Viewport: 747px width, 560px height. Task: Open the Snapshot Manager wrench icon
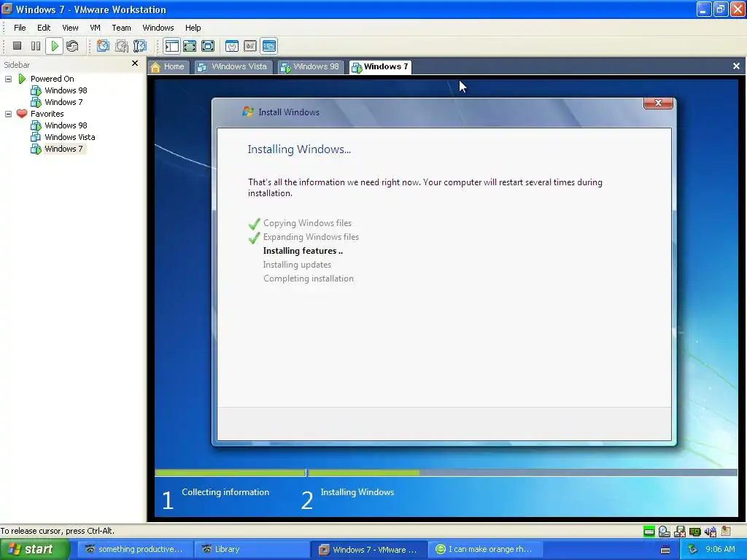[140, 46]
